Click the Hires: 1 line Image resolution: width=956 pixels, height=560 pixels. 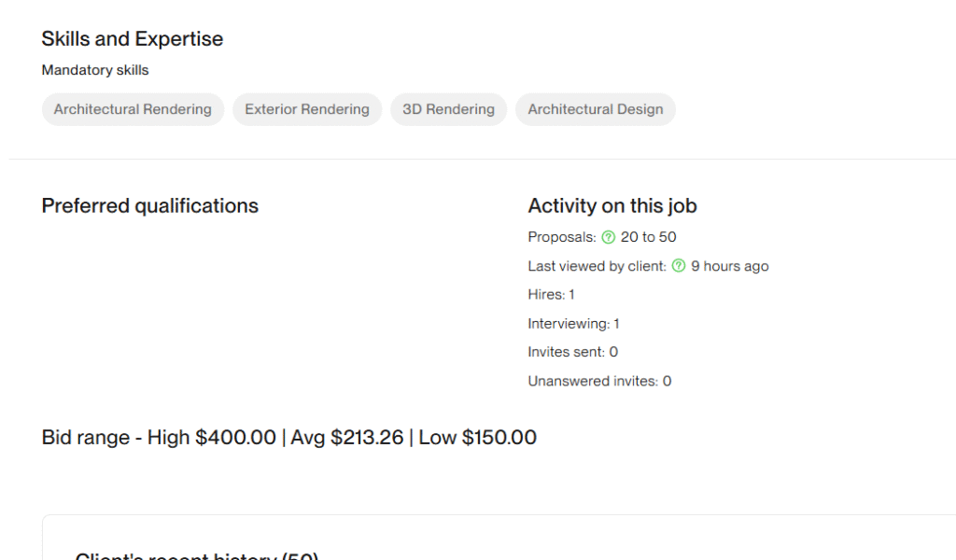click(551, 295)
